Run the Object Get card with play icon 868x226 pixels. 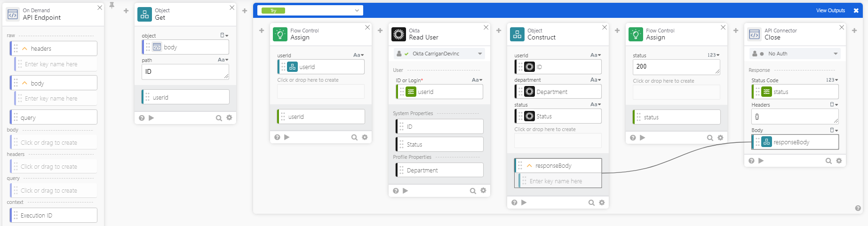[151, 118]
